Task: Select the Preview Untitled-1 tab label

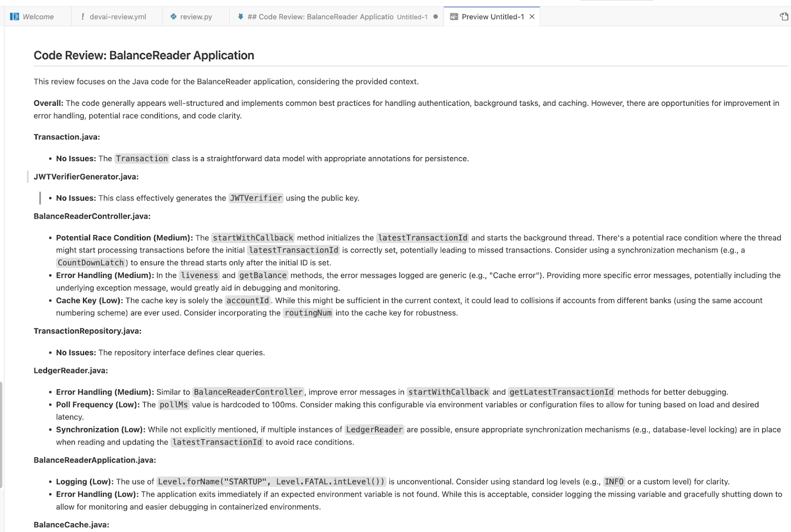Action: coord(492,17)
